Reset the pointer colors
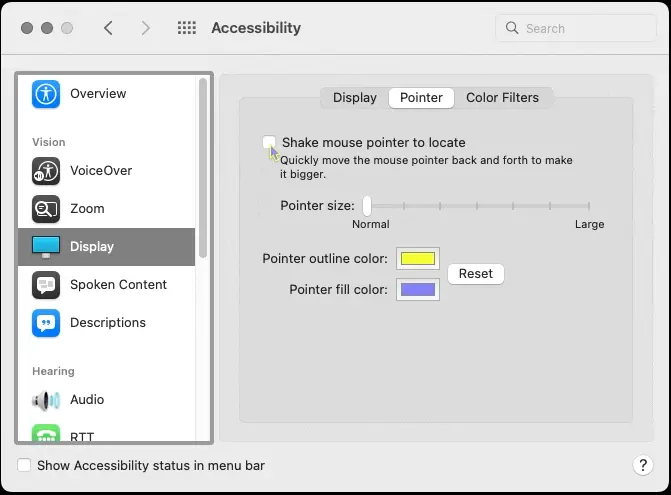The height and width of the screenshot is (495, 671). click(x=476, y=274)
